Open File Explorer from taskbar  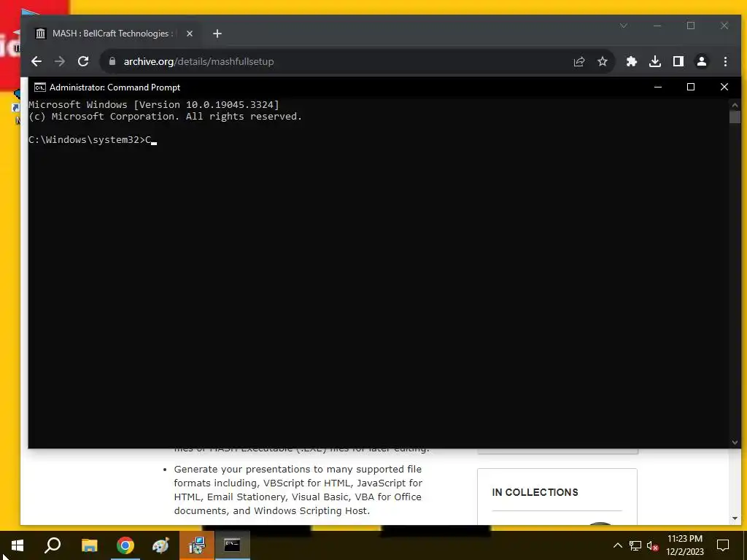89,545
